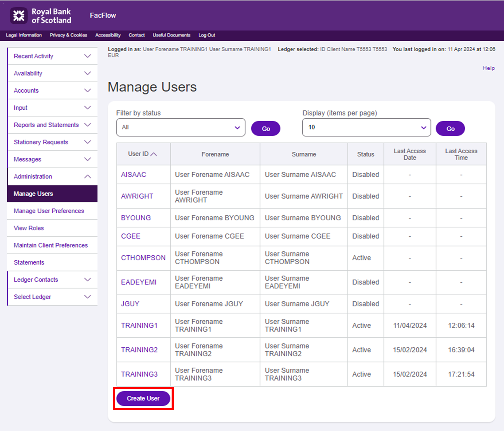
Task: Open TRAINING2 user record
Action: tap(139, 350)
